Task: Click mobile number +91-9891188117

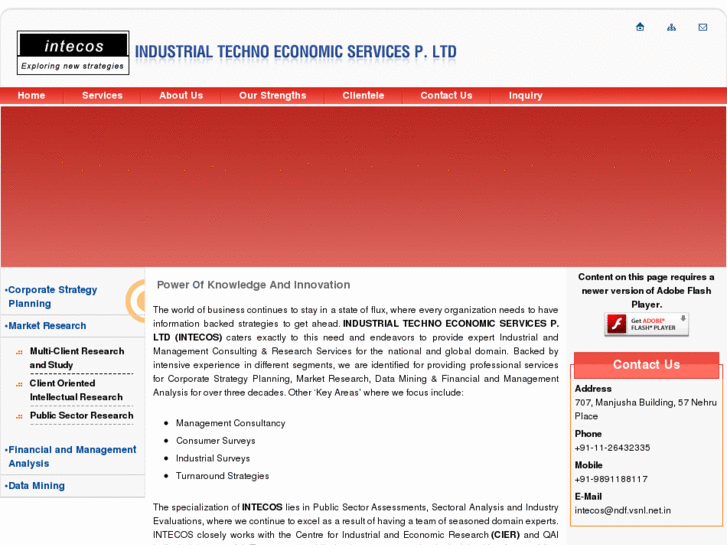Action: [x=611, y=479]
